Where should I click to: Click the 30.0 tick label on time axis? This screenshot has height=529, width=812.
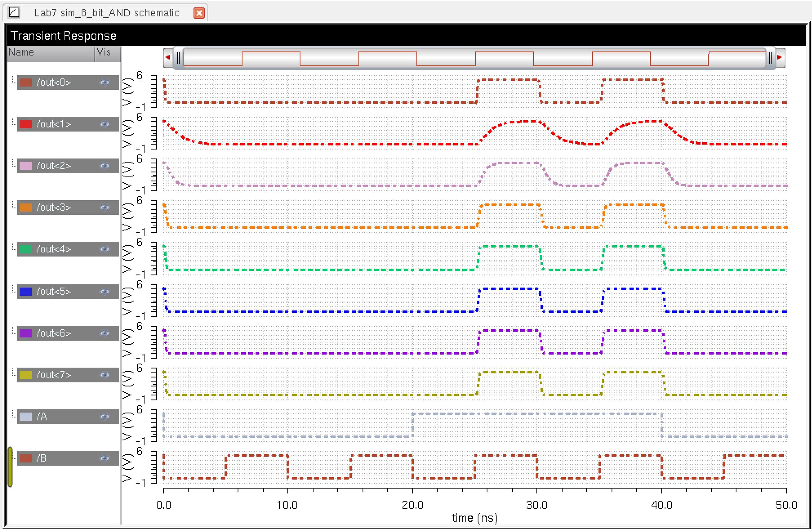[x=537, y=505]
